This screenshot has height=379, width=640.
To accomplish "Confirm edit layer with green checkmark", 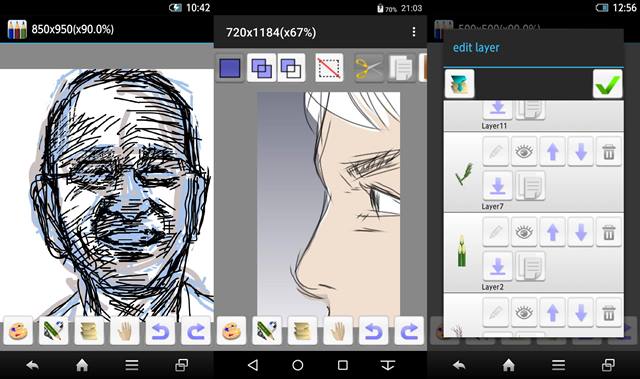I will (607, 84).
